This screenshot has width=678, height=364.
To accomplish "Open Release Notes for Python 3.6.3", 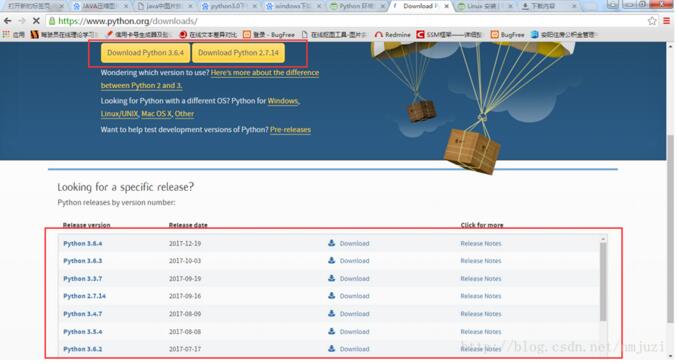I will 481,261.
